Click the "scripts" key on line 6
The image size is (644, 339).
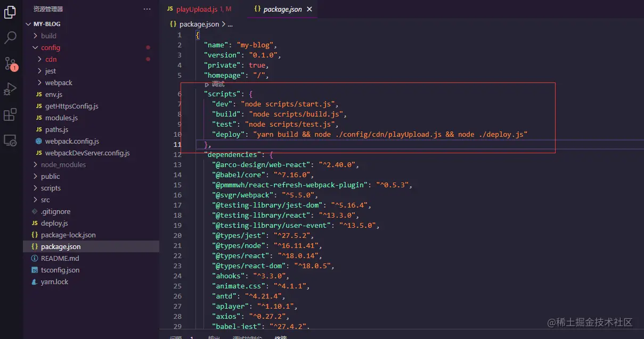pyautogui.click(x=222, y=94)
